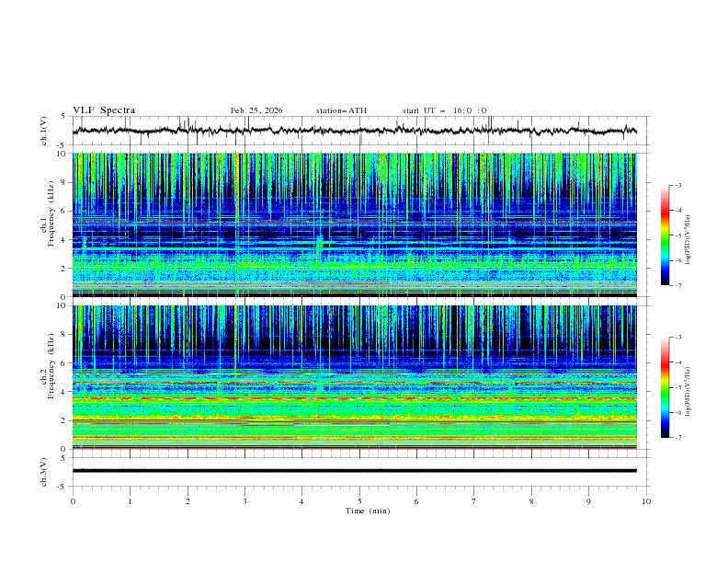728x563 pixels.
Task: Click the "10" tick on the time axis
Action: pyautogui.click(x=646, y=501)
